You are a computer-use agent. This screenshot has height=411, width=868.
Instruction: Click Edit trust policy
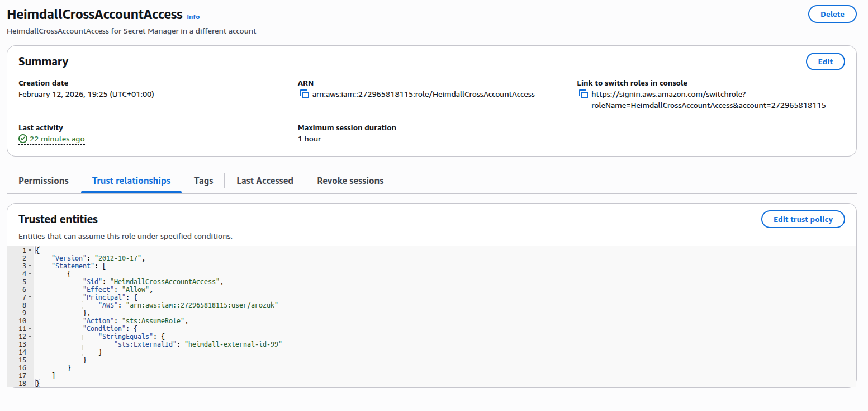pyautogui.click(x=803, y=219)
